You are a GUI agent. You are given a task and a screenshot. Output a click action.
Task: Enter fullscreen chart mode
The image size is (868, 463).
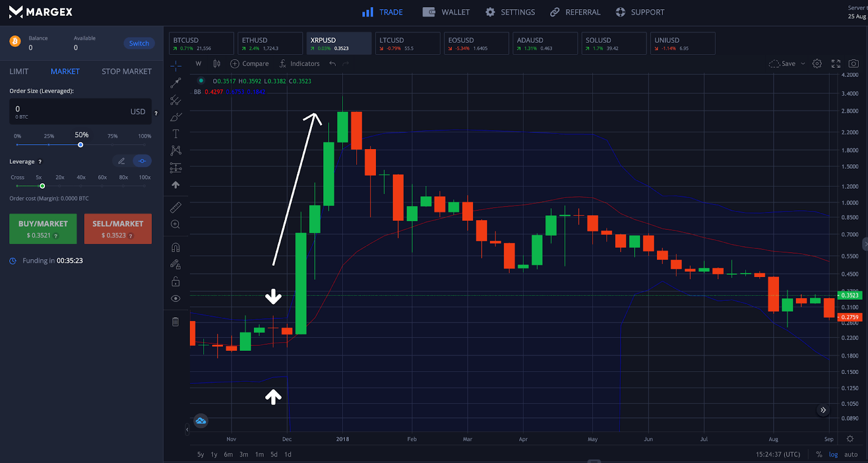836,63
